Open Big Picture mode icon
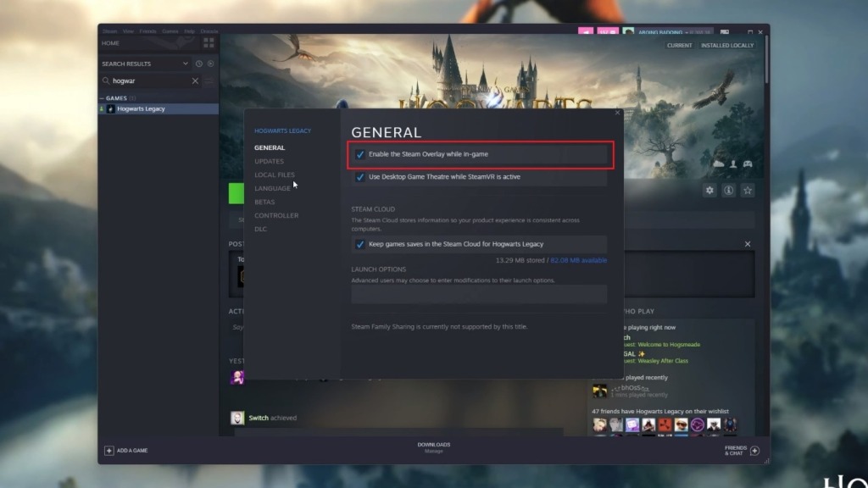The width and height of the screenshot is (868, 488). pyautogui.click(x=725, y=32)
